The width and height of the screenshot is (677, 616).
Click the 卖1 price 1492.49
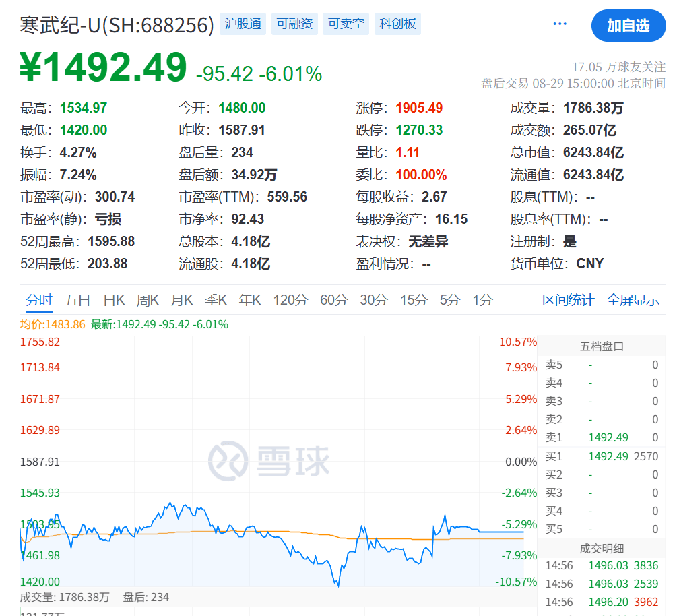click(610, 437)
